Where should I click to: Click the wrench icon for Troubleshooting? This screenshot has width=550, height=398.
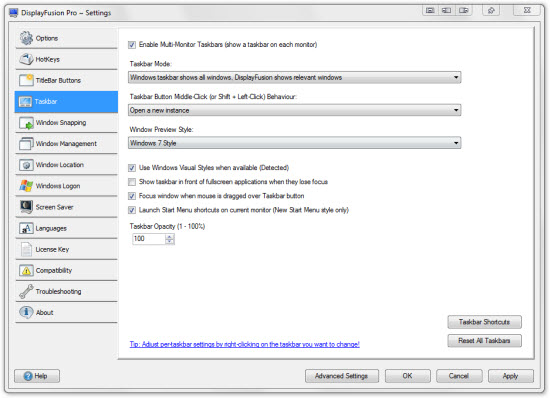pos(26,291)
